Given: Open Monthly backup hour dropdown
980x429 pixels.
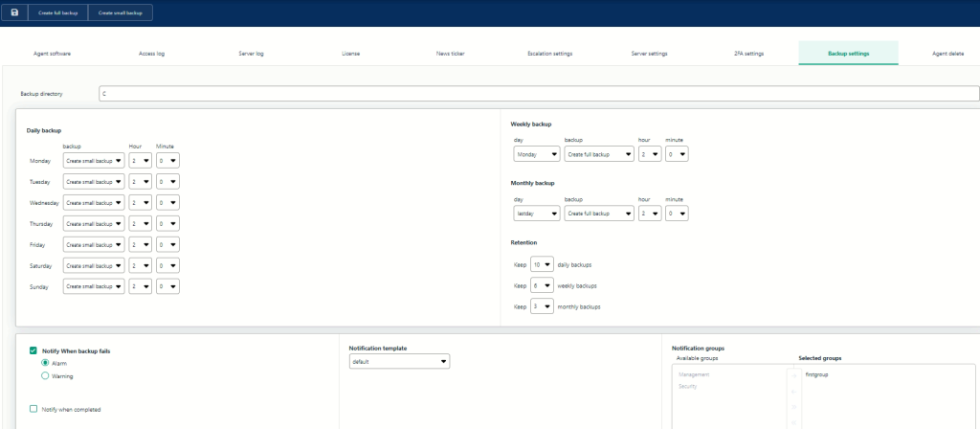Looking at the screenshot, I should 650,214.
